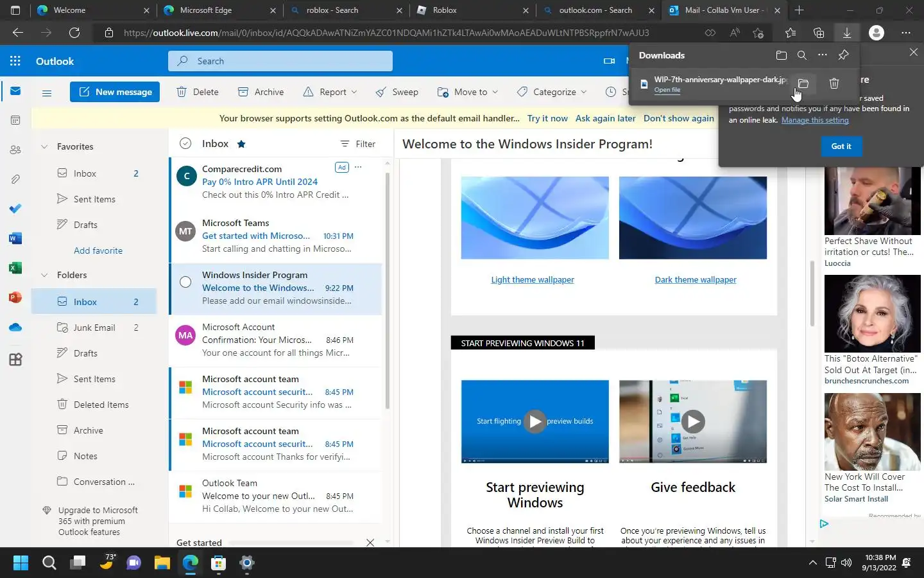This screenshot has width=924, height=578.
Task: Open More apps icon in app rail
Action: 15,360
